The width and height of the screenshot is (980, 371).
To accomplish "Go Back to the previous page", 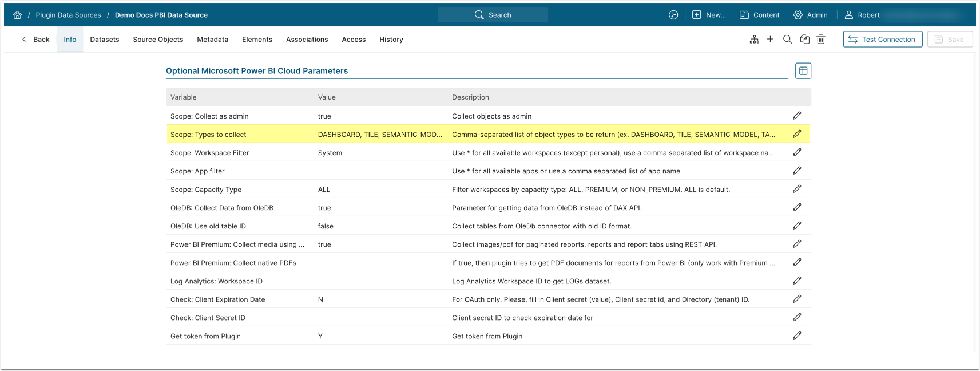I will (x=35, y=40).
